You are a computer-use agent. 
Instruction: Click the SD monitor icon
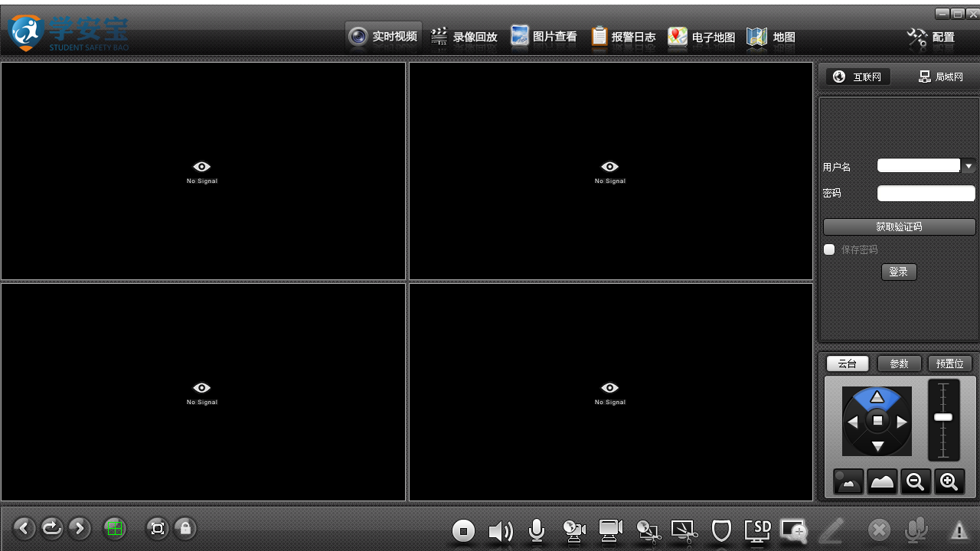click(x=758, y=530)
